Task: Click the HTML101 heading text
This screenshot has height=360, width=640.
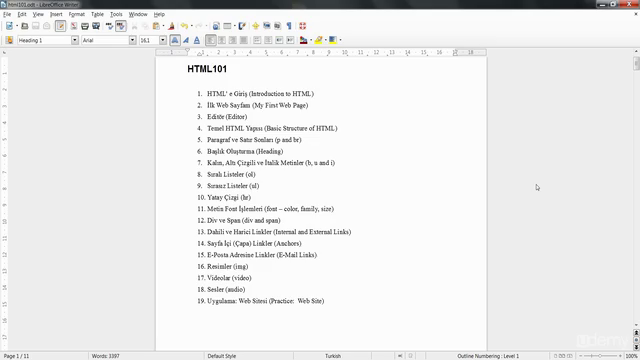Action: (x=207, y=69)
